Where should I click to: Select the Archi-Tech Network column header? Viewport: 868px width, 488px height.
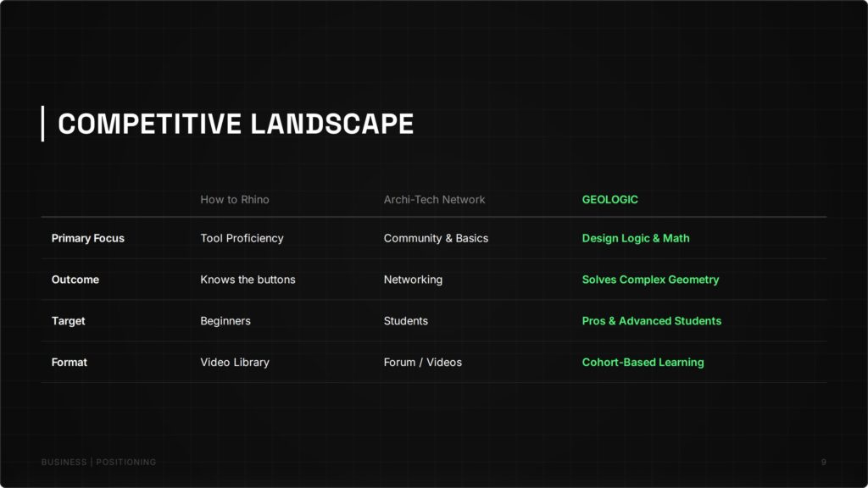[434, 200]
